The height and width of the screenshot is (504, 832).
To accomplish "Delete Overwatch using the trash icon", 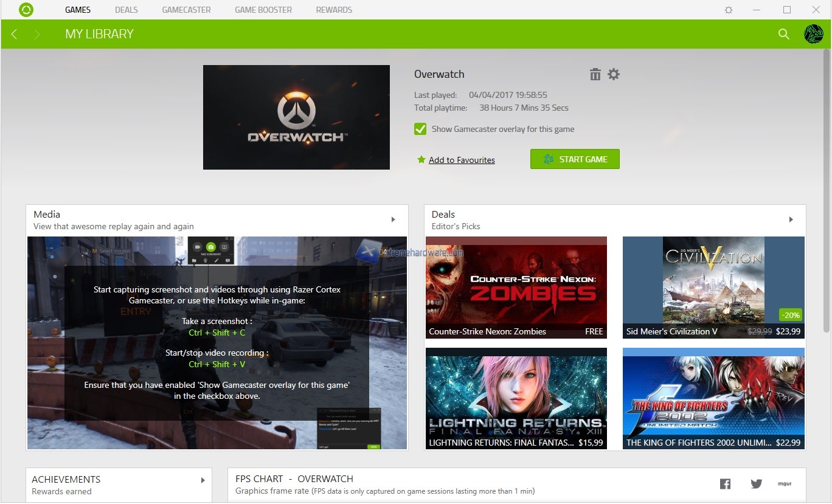I will [x=595, y=74].
